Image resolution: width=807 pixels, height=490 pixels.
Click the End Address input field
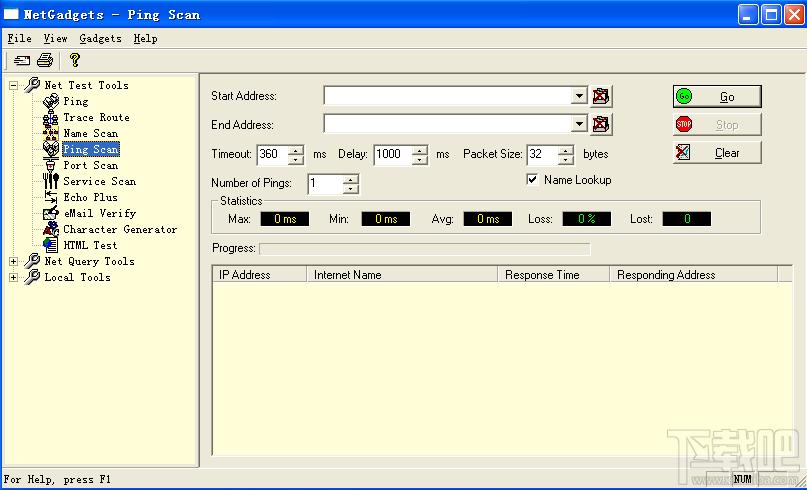[x=447, y=124]
